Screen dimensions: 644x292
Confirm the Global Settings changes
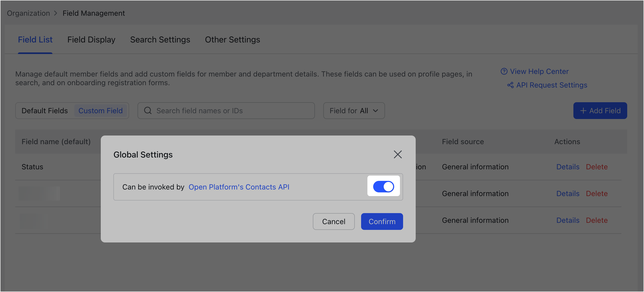coord(382,221)
